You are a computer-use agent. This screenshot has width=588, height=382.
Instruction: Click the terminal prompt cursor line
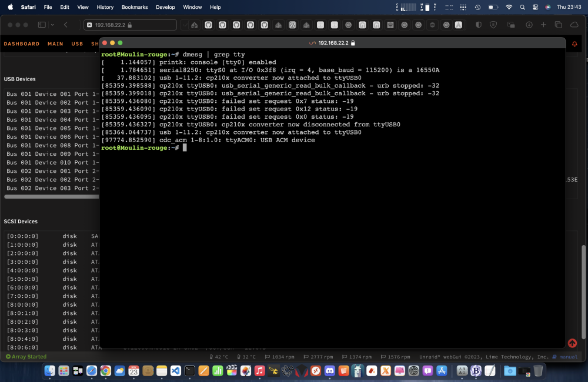tap(144, 148)
